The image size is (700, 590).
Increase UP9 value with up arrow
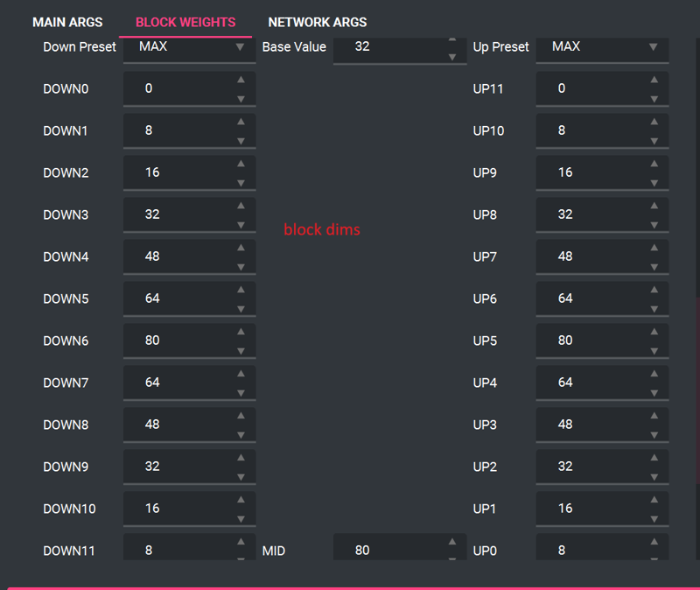(x=654, y=164)
